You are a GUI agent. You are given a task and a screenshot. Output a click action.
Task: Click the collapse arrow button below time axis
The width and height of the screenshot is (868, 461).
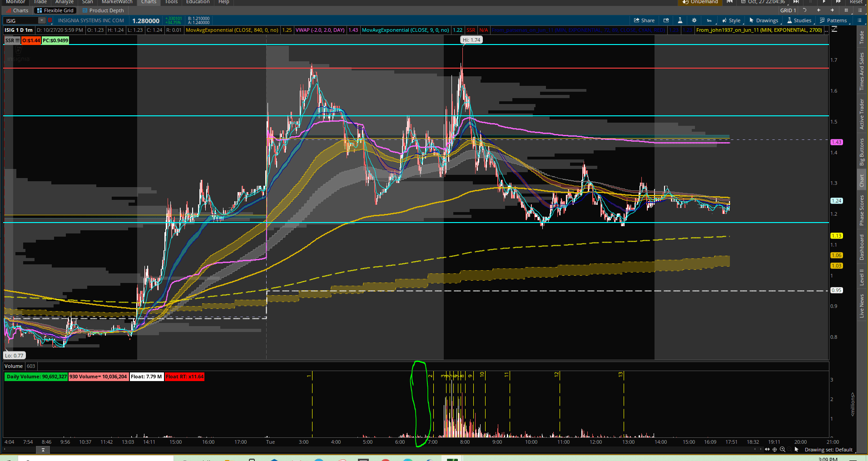coord(43,450)
